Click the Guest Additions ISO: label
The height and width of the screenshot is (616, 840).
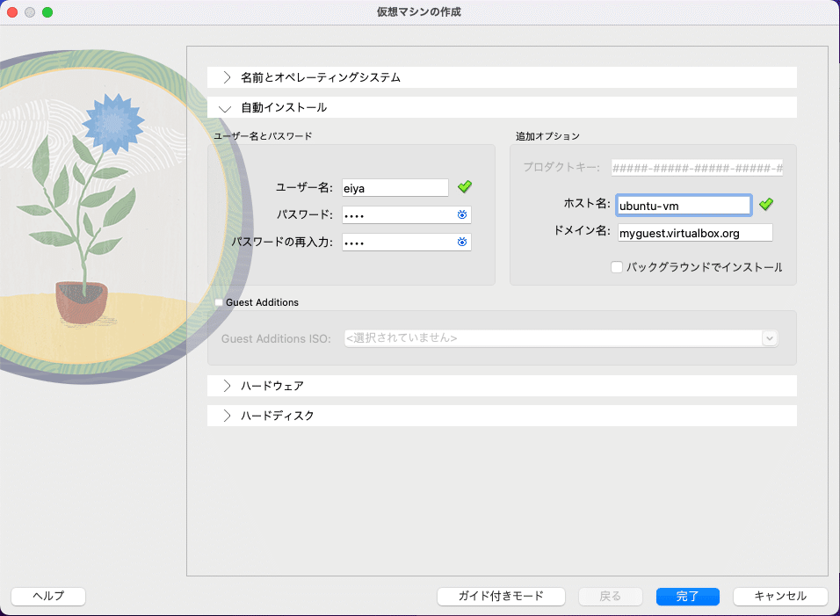276,338
